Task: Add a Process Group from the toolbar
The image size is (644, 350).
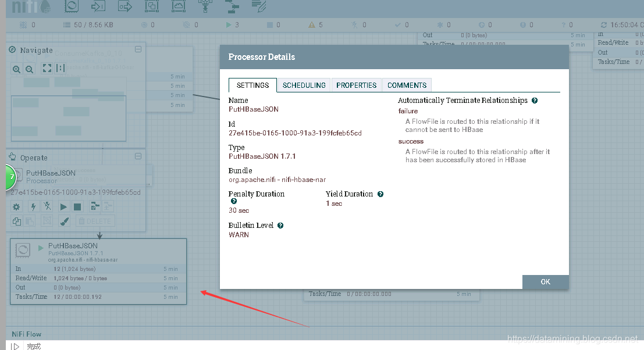Action: click(x=152, y=6)
